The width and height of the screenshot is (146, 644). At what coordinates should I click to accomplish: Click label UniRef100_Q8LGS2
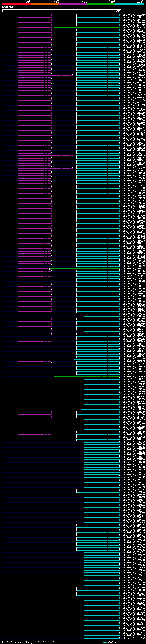(x=134, y=278)
